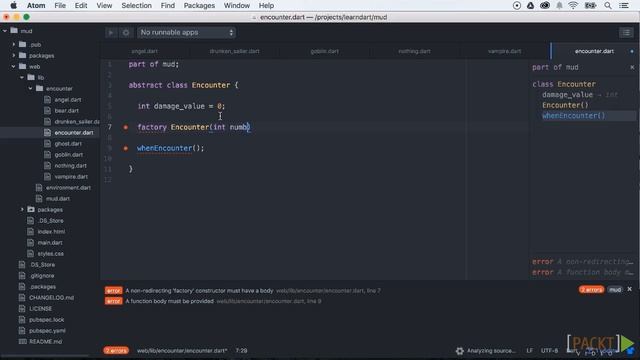Jump to whenEncounter() in outline
Screen dimensions: 640x360
pos(573,116)
